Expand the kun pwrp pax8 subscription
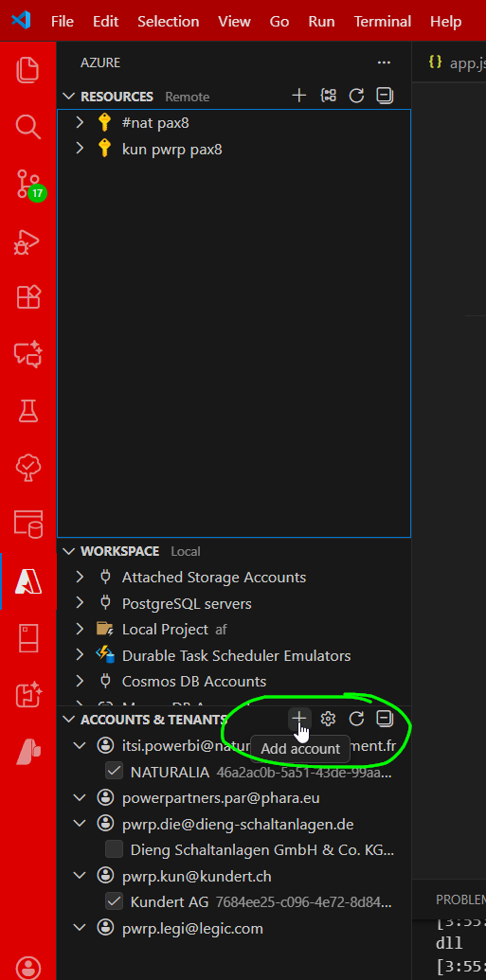This screenshot has height=980, width=486. click(80, 149)
